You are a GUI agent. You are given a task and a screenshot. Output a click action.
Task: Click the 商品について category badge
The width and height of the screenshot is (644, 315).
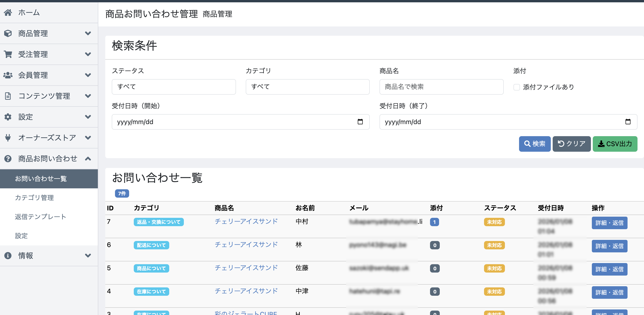pos(151,268)
